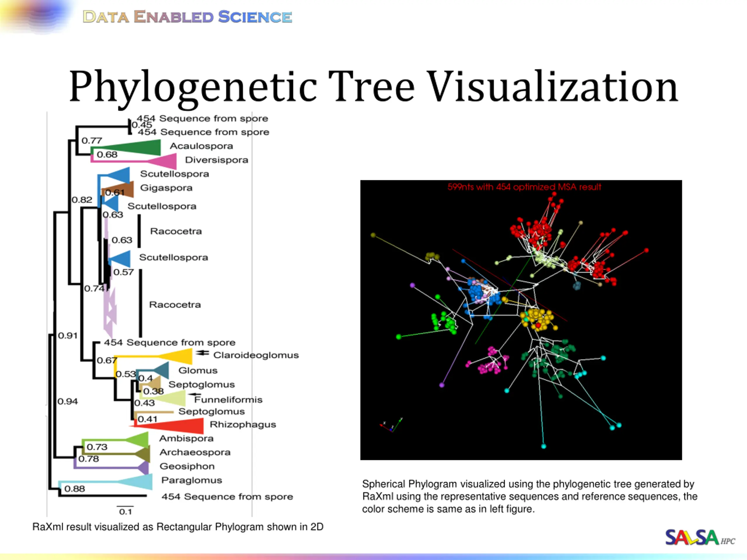
Task: Select the brown Gigaspora clade wedge
Action: point(118,189)
